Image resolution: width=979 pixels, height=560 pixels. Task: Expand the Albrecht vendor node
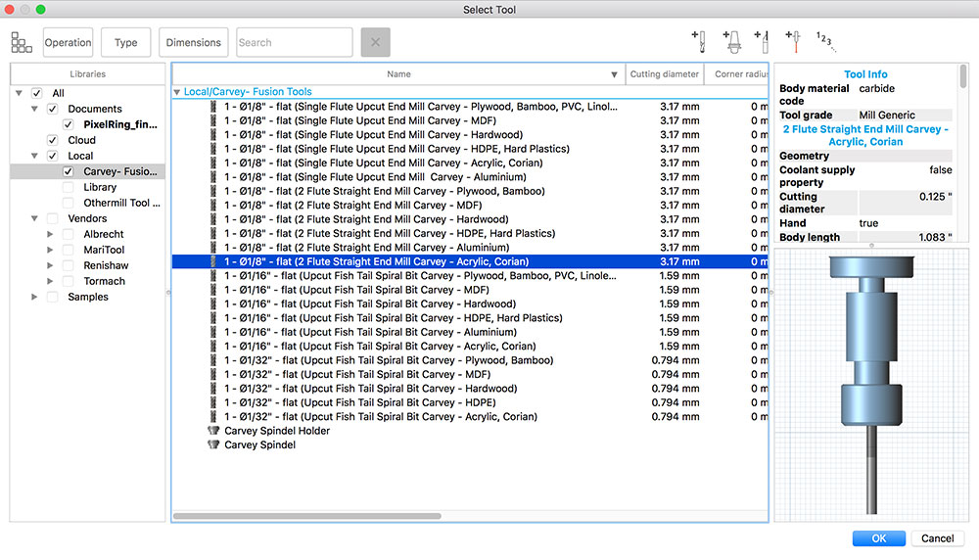tap(50, 234)
